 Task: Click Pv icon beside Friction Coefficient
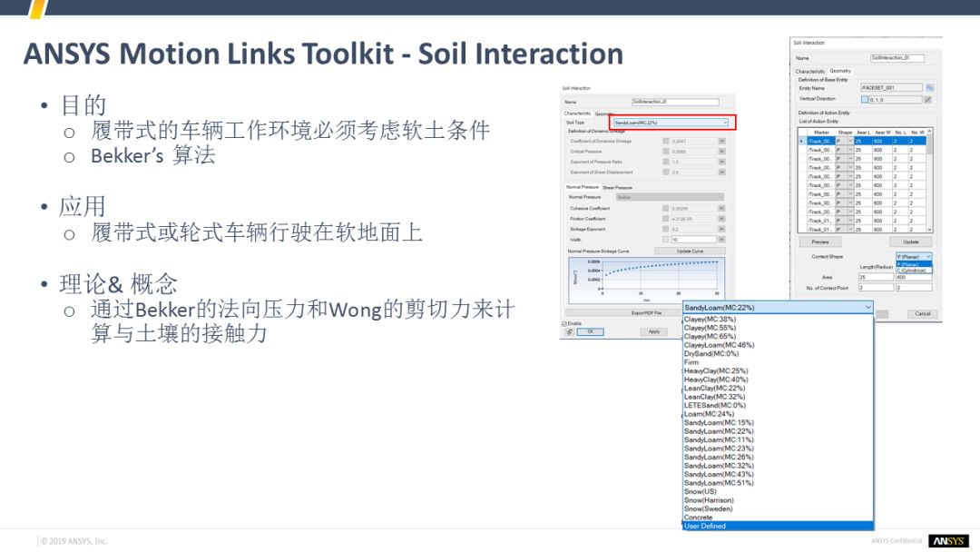pyautogui.click(x=721, y=219)
